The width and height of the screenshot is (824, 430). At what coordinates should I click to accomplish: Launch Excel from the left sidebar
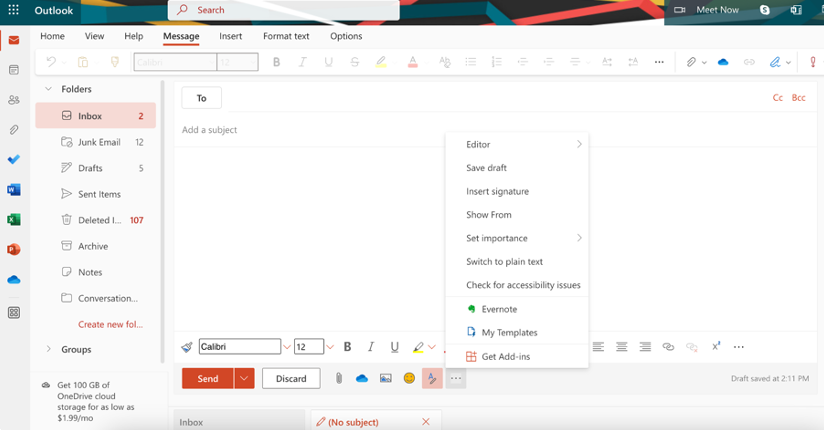pyautogui.click(x=14, y=220)
